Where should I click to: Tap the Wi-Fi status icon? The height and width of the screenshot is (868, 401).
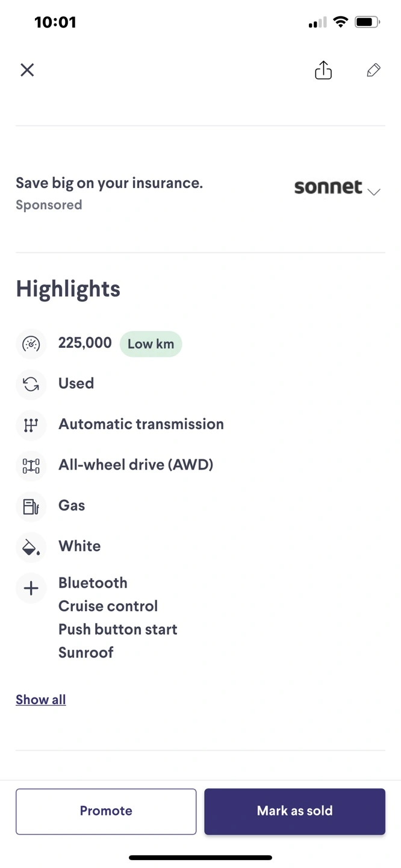[x=340, y=22]
